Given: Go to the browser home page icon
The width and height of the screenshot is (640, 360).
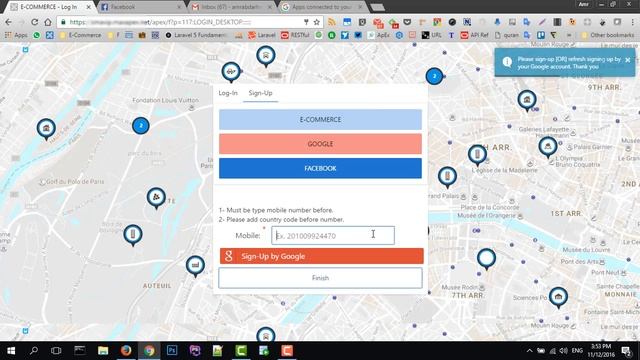Looking at the screenshot, I should 48,22.
